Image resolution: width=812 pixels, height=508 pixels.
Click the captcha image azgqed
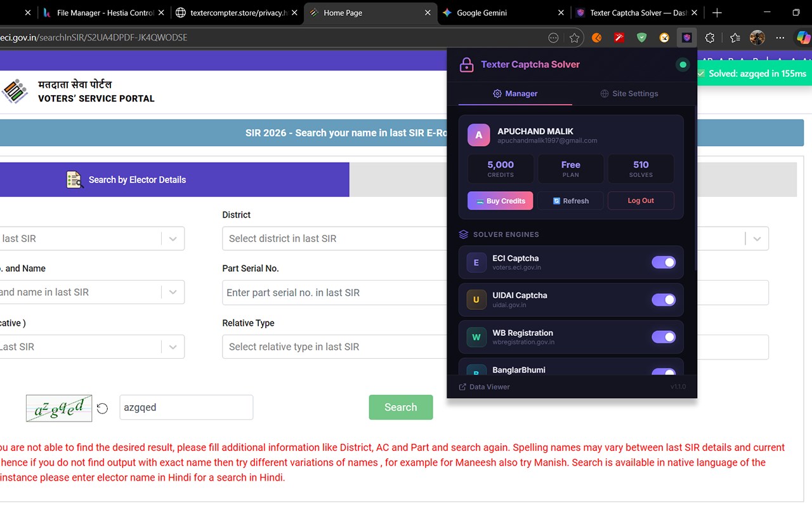(x=59, y=408)
